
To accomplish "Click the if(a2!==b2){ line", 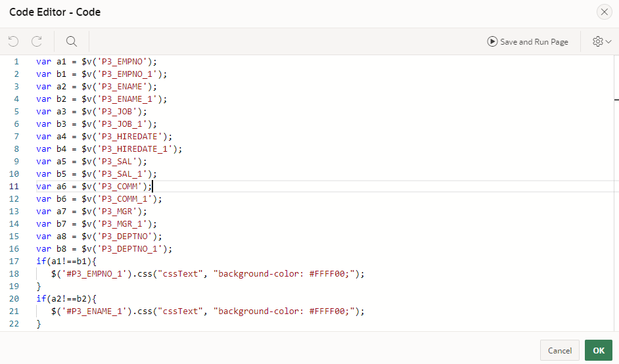I will [x=66, y=299].
